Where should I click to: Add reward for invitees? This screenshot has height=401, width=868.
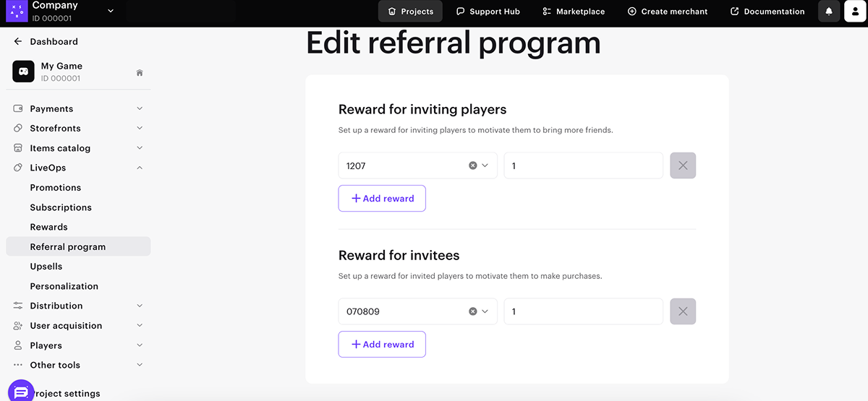(382, 345)
